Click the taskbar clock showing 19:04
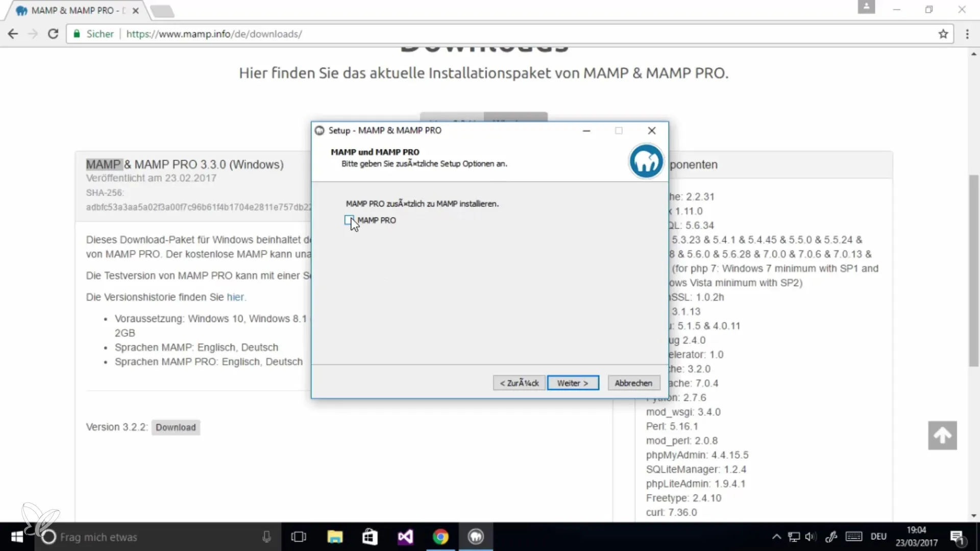 coord(917,537)
